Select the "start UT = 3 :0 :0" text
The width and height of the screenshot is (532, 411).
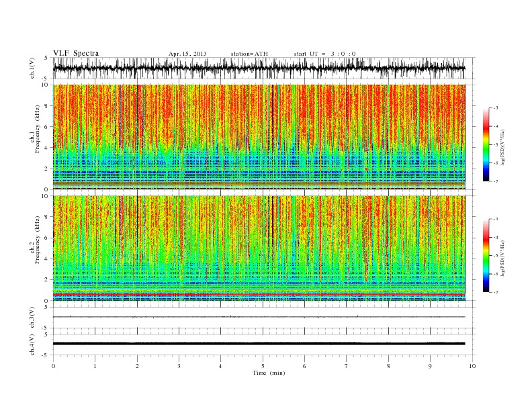pyautogui.click(x=324, y=54)
